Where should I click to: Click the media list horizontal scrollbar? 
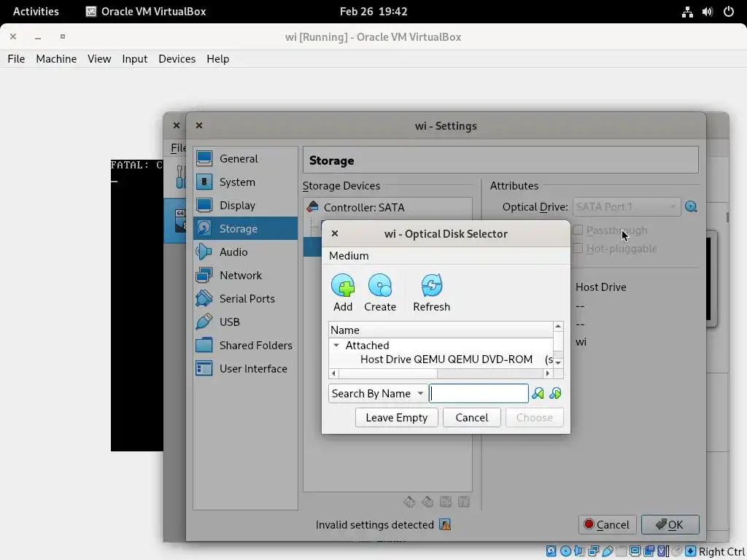pos(441,374)
